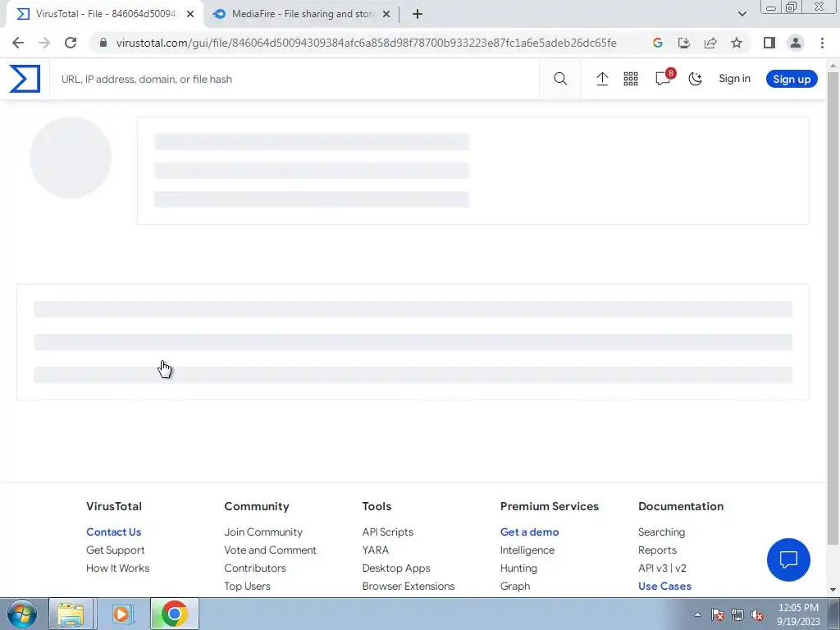The height and width of the screenshot is (630, 840).
Task: Click Chrome taskbar icon
Action: (x=175, y=614)
